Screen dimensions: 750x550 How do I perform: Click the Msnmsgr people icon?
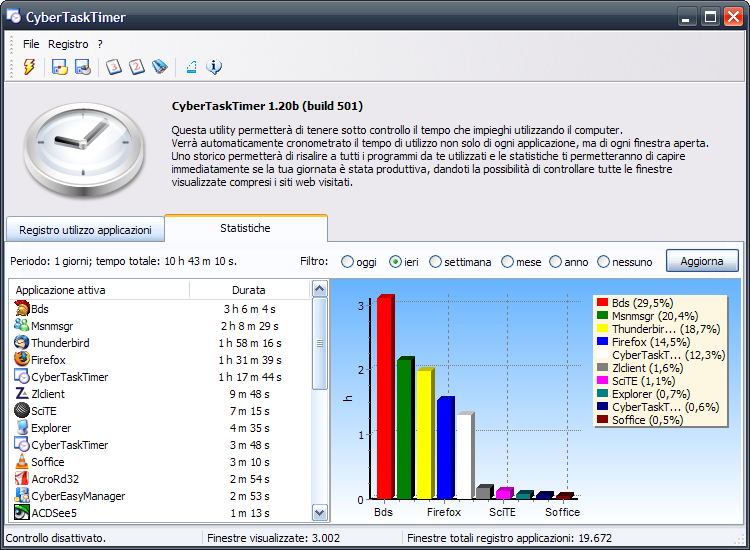[x=22, y=325]
